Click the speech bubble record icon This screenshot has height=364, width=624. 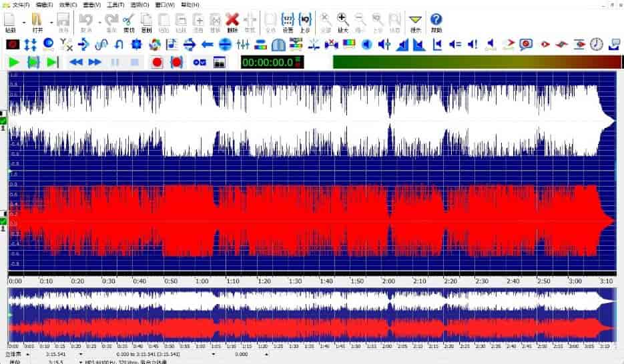526,45
